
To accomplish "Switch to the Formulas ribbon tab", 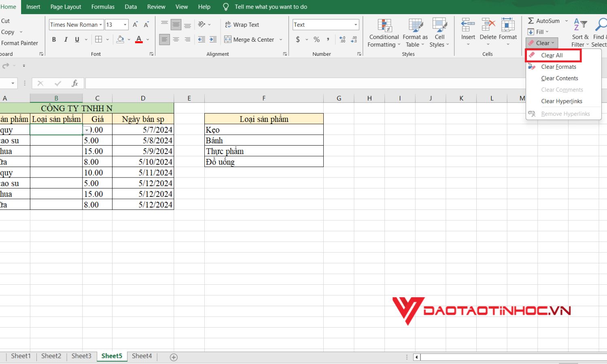I will pyautogui.click(x=103, y=6).
